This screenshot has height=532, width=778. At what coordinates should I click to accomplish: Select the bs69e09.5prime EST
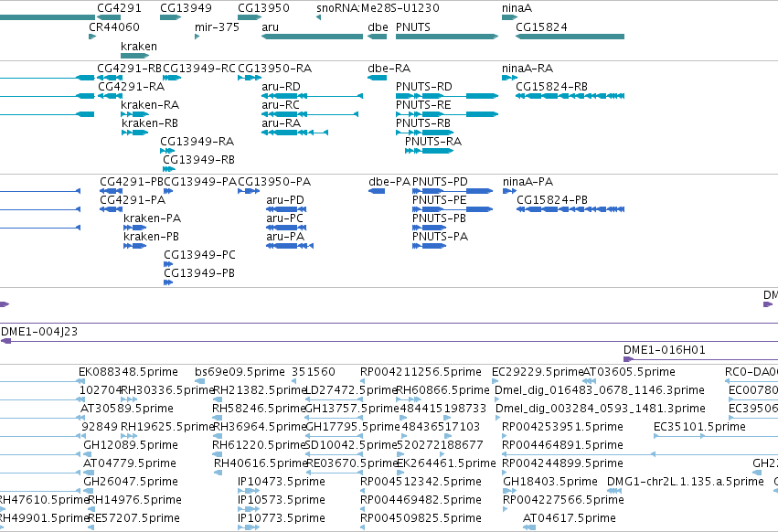[x=199, y=381]
